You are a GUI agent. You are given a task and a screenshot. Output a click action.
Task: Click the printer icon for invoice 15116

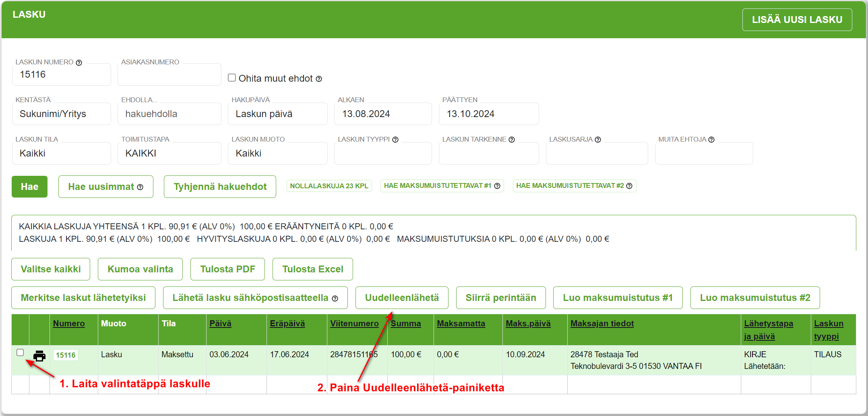coord(39,356)
